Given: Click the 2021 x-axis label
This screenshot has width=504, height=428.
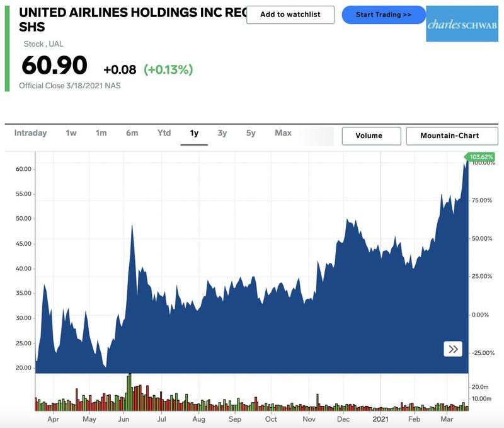Looking at the screenshot, I should 381,419.
